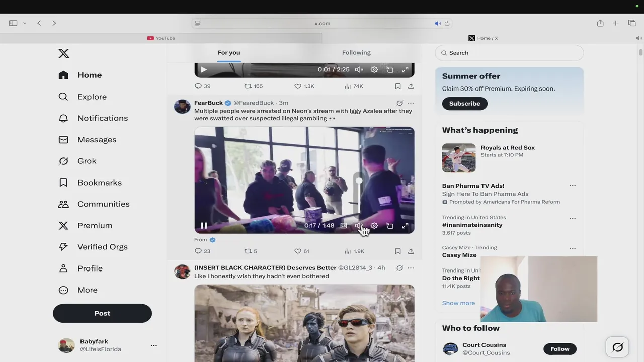Viewport: 644px width, 362px height.
Task: Switch to the YouTube browser tab
Action: (161, 38)
